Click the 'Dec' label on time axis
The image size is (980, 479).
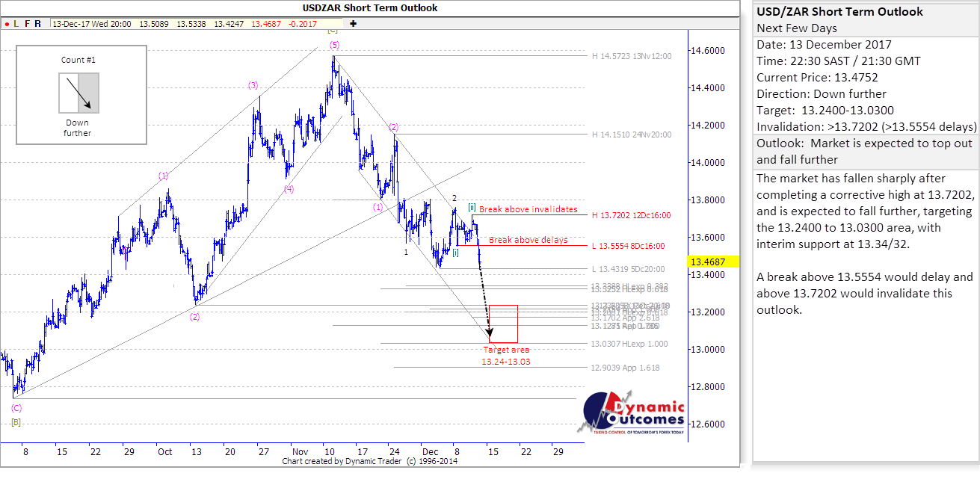[429, 452]
